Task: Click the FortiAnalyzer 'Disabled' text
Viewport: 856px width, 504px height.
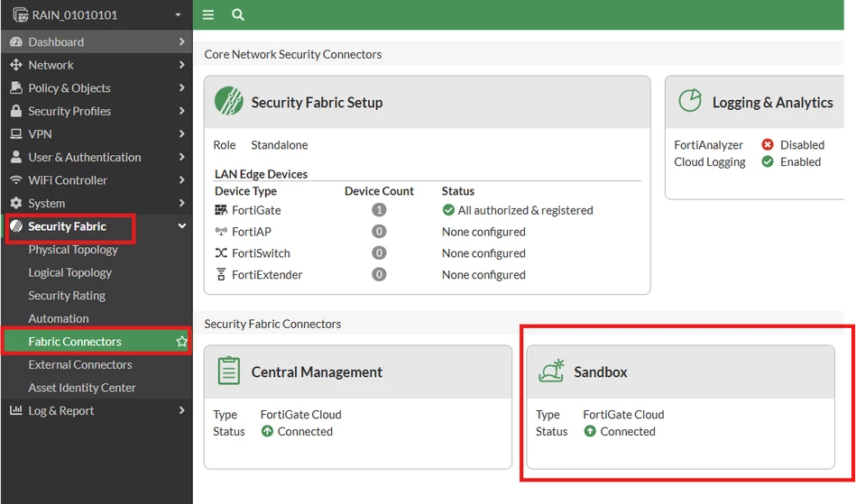Action: click(802, 144)
